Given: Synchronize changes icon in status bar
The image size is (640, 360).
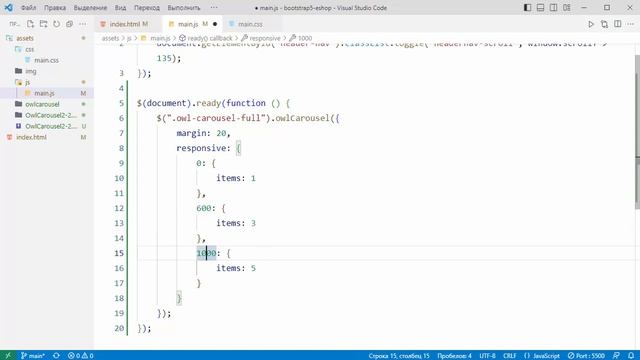Looking at the screenshot, I should click(56, 356).
